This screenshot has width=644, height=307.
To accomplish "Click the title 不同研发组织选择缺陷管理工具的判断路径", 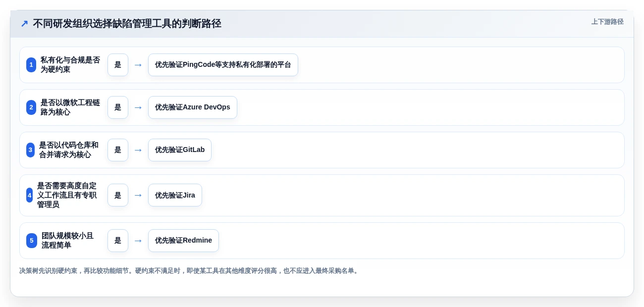I will (x=127, y=23).
